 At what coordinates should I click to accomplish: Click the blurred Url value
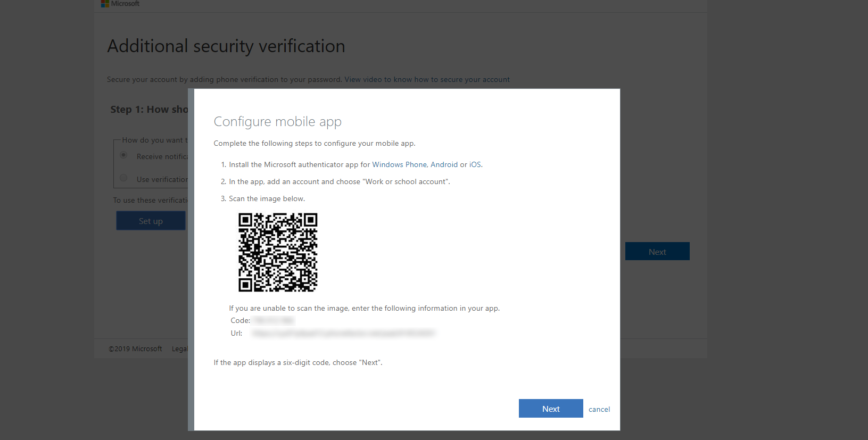pos(343,334)
